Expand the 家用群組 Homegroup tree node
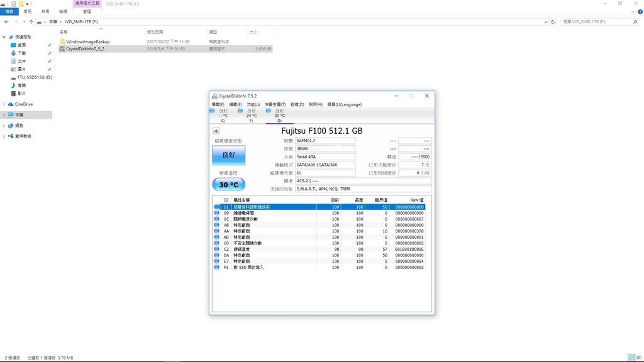This screenshot has height=362, width=644. 4,136
